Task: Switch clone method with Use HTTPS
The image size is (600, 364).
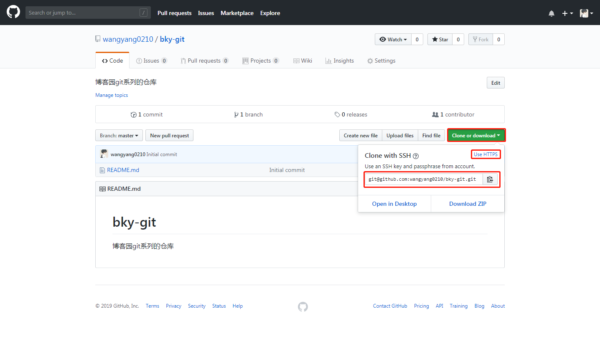Action: (486, 154)
